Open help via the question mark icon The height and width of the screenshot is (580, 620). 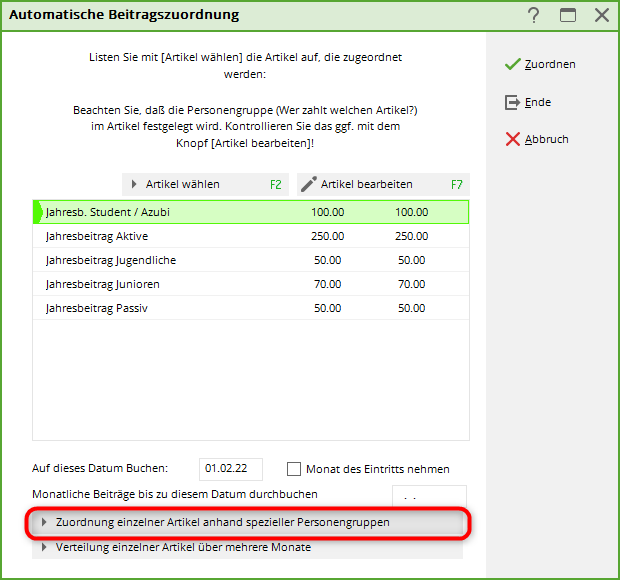pos(534,15)
